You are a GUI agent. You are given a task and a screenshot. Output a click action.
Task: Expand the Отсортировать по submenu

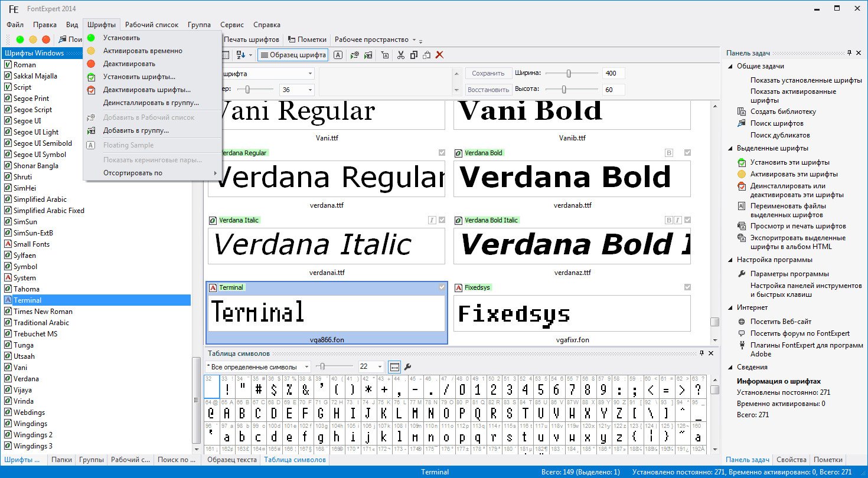(152, 173)
